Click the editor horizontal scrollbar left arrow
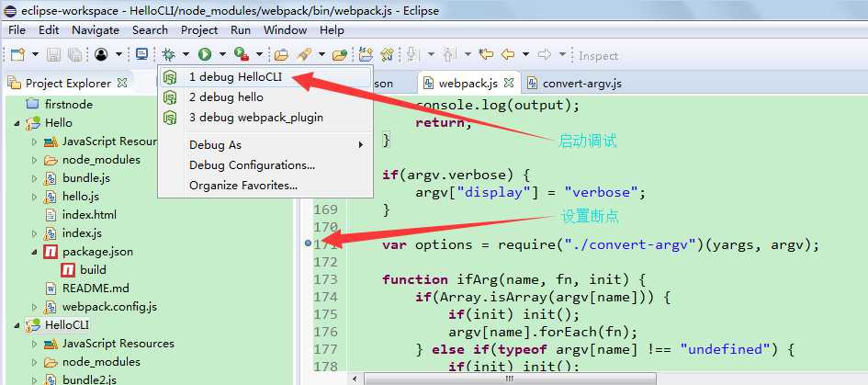The width and height of the screenshot is (868, 385). (355, 379)
